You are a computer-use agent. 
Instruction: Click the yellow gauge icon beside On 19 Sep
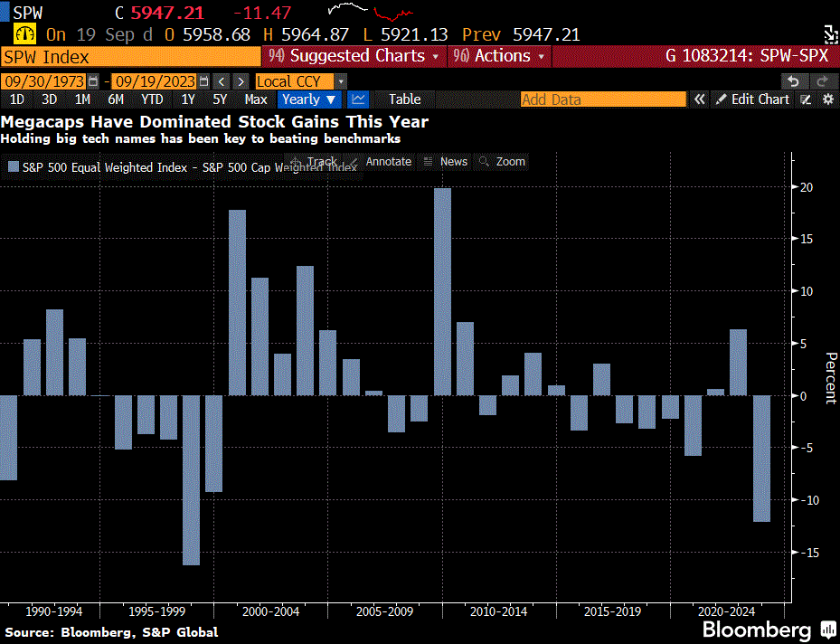(x=24, y=34)
